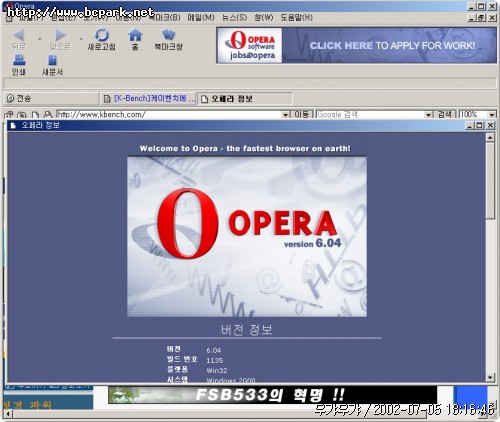Click the 'Welcome to Opera' heading text
This screenshot has width=500, height=422.
tap(245, 148)
